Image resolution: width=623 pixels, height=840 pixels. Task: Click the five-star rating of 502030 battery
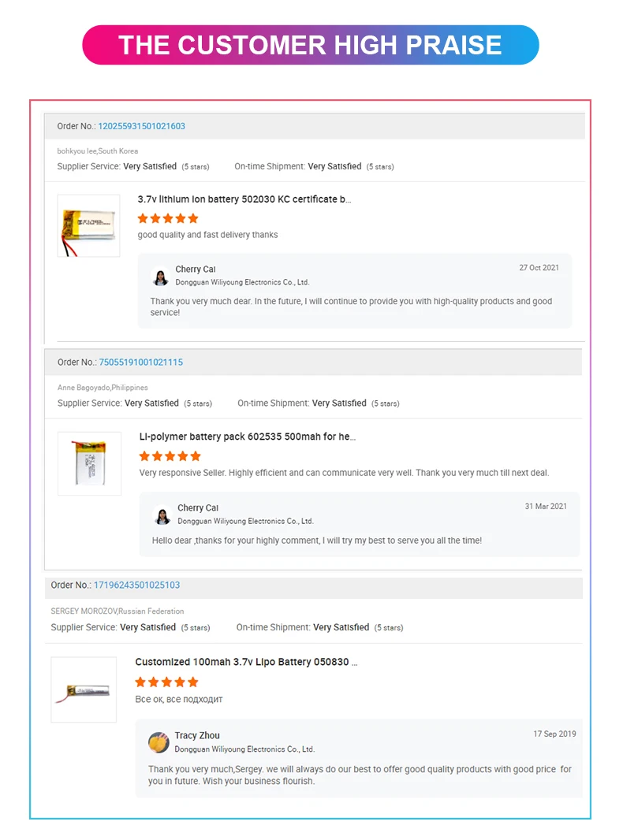coord(168,218)
